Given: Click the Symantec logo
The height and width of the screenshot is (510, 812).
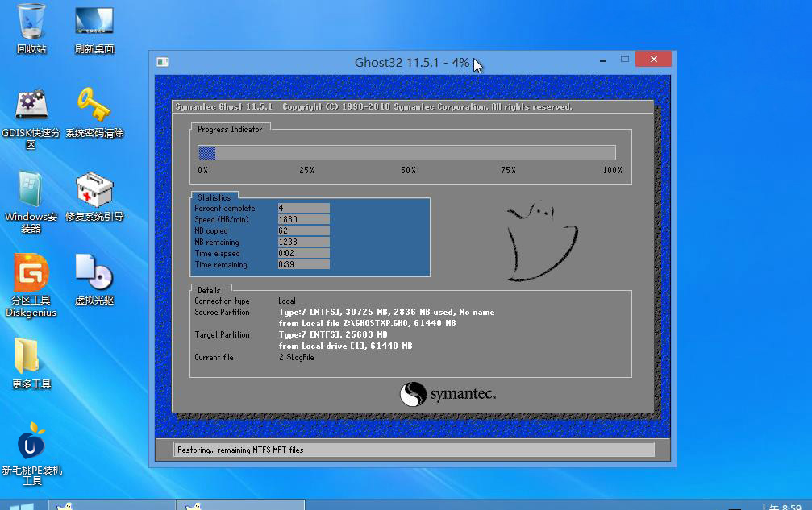Looking at the screenshot, I should [x=448, y=394].
